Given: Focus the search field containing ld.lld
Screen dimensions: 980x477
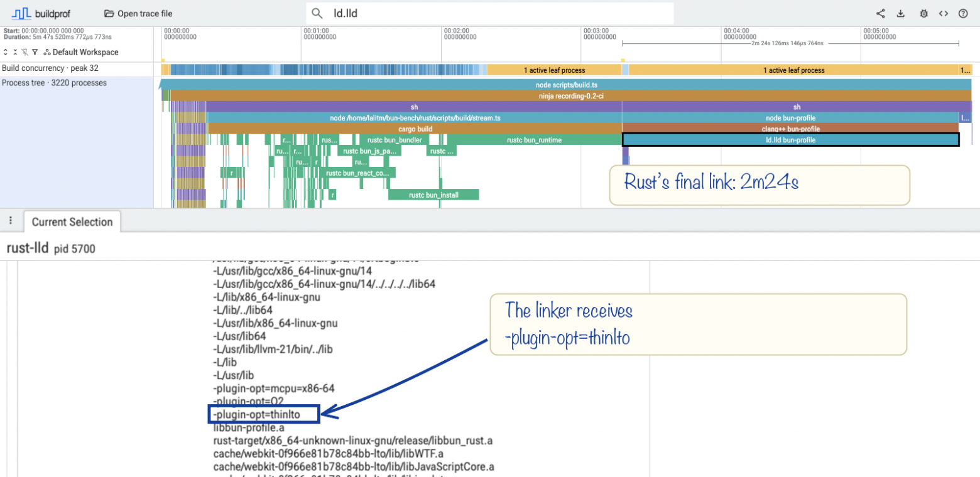Looking at the screenshot, I should (x=490, y=13).
